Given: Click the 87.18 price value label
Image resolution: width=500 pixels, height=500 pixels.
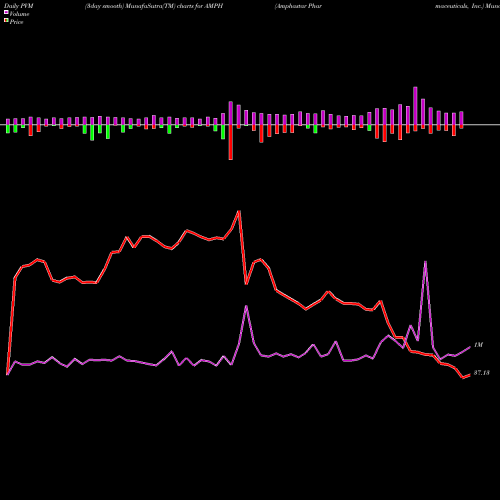Looking at the screenshot, I should pyautogui.click(x=482, y=373).
